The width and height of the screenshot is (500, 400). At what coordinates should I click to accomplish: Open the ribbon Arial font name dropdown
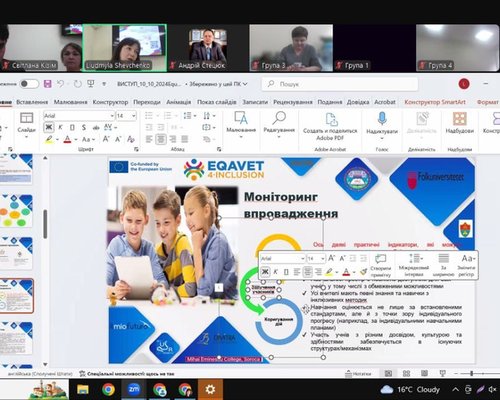[x=112, y=116]
